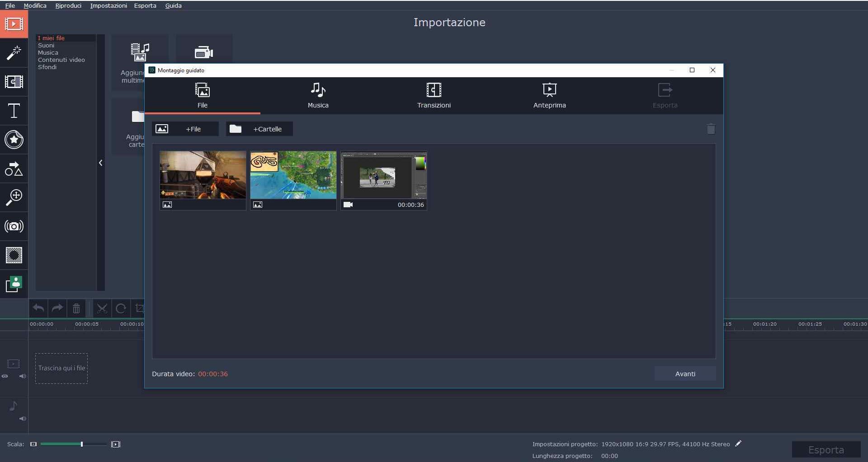Click the Avanti button

pos(685,374)
